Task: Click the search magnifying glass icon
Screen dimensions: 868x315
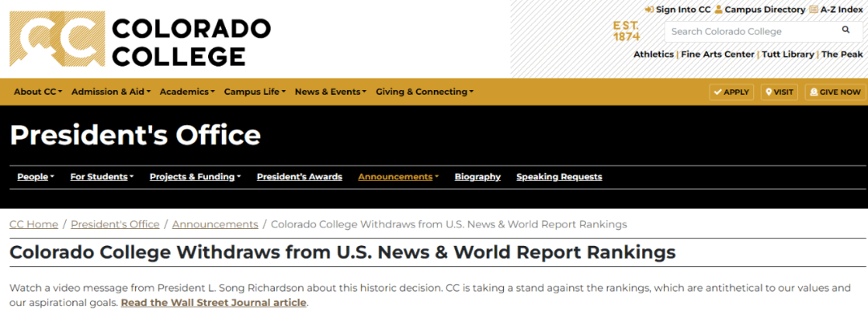Action: tap(845, 30)
